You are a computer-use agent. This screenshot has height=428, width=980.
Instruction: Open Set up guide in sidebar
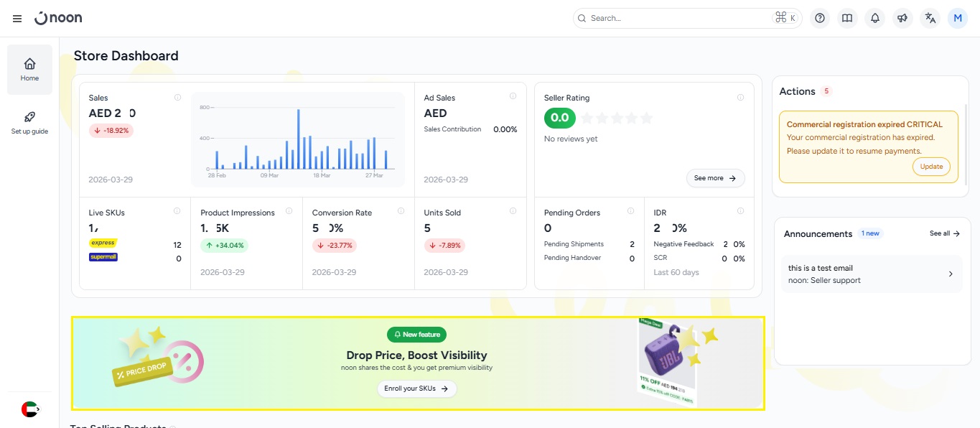click(29, 123)
